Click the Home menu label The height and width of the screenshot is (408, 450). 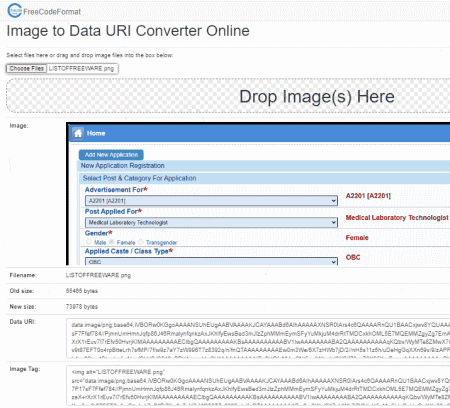[96, 133]
